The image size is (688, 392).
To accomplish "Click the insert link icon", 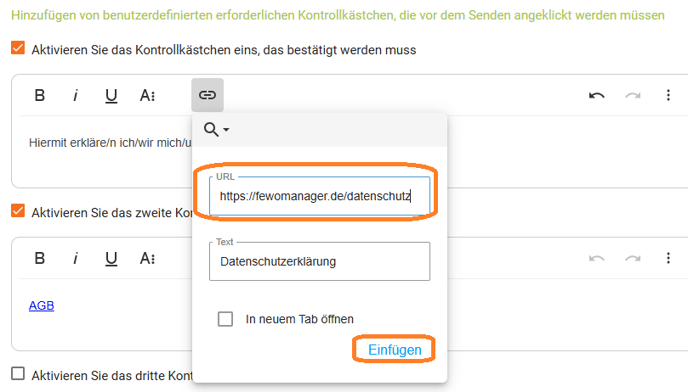I will [208, 95].
